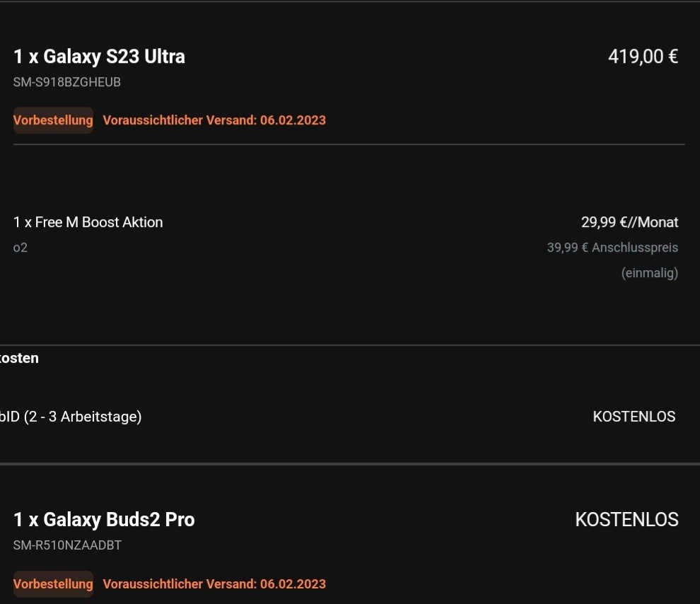700x604 pixels.
Task: Click the shipping date text for Galaxy S23 Ultra
Action: click(x=214, y=120)
